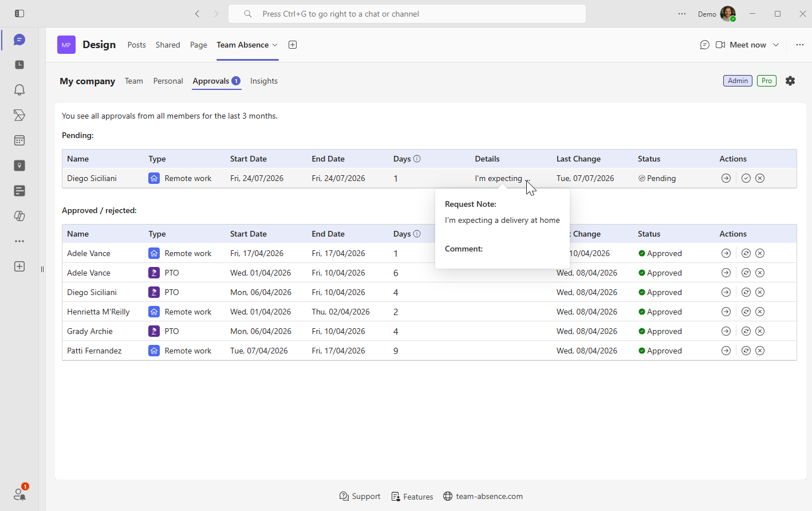
Task: Click "Tue, 07/04/2026" start date cell
Action: click(259, 351)
